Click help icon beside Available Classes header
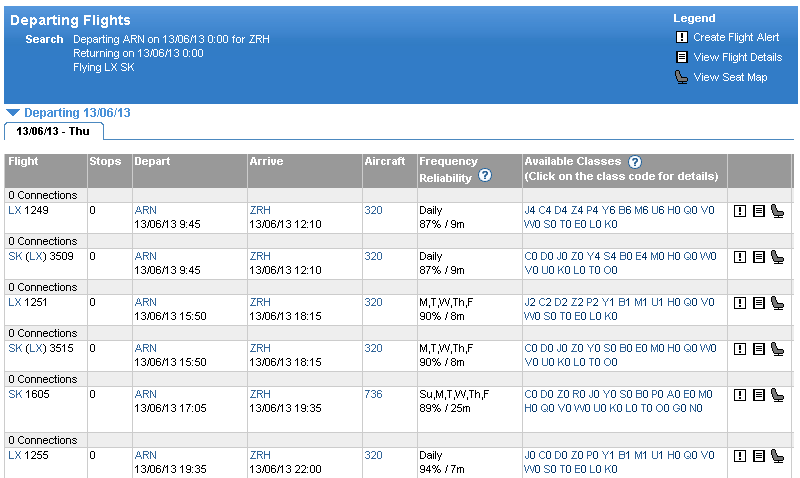 pyautogui.click(x=634, y=161)
